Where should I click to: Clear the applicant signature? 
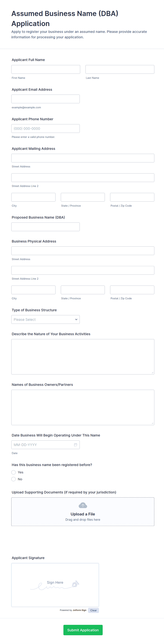(x=93, y=610)
